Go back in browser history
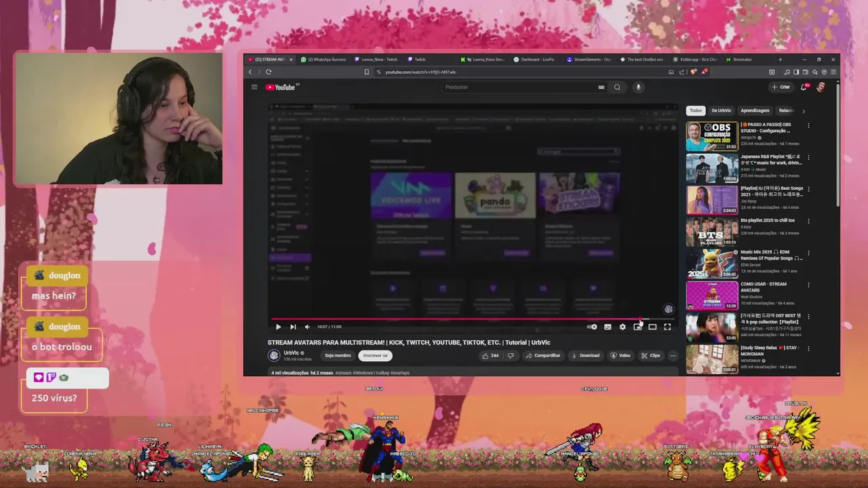This screenshot has height=488, width=868. (x=250, y=72)
